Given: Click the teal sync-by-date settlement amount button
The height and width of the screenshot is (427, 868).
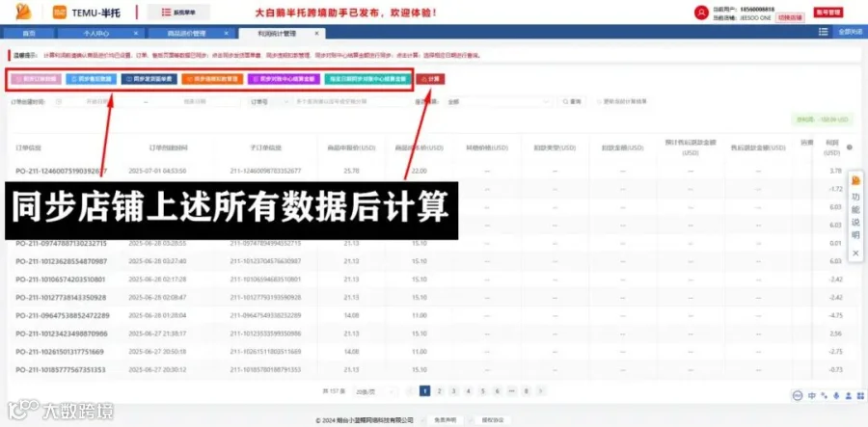Looking at the screenshot, I should [368, 79].
